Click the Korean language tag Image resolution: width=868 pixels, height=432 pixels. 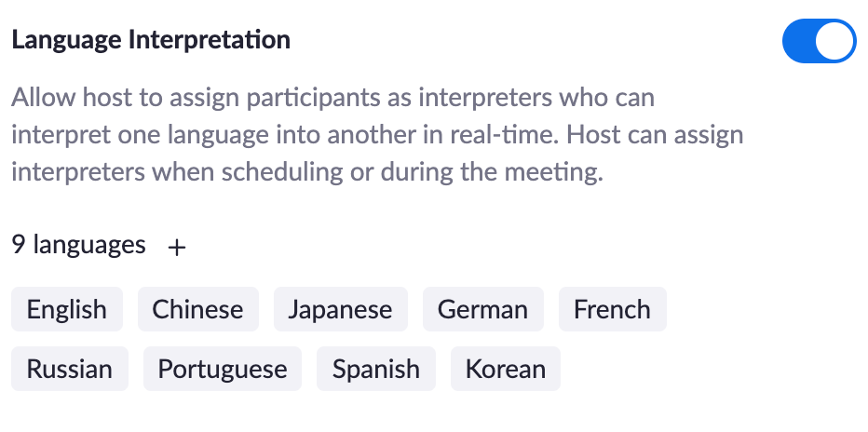(x=506, y=369)
